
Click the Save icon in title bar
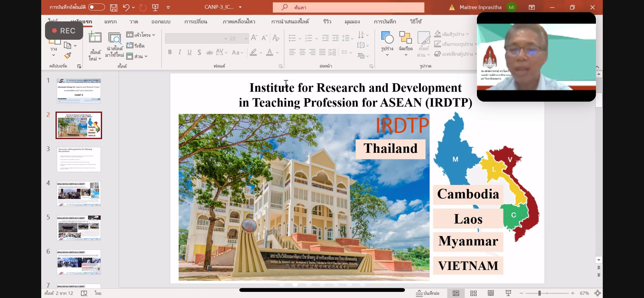(113, 8)
